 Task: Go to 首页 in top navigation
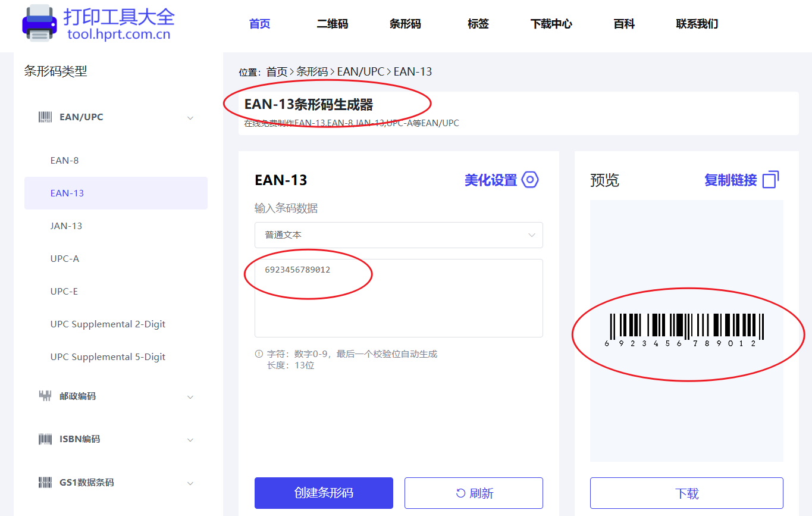tap(259, 24)
